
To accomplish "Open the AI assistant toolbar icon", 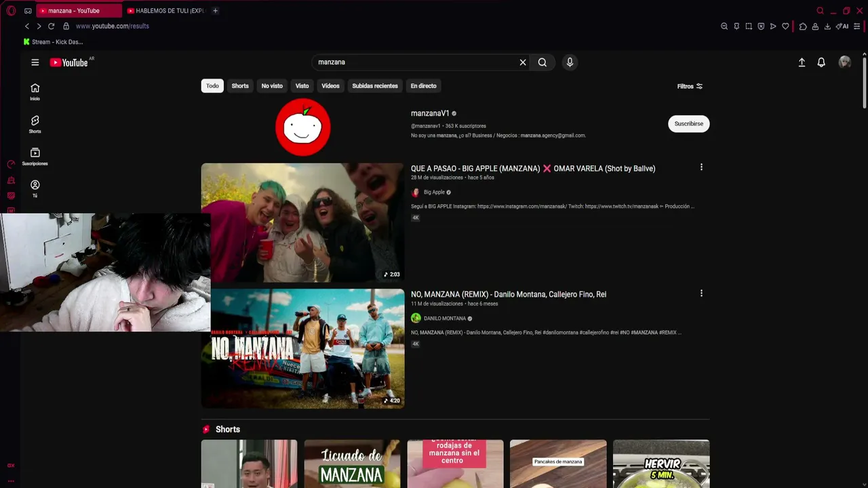I will pos(842,26).
